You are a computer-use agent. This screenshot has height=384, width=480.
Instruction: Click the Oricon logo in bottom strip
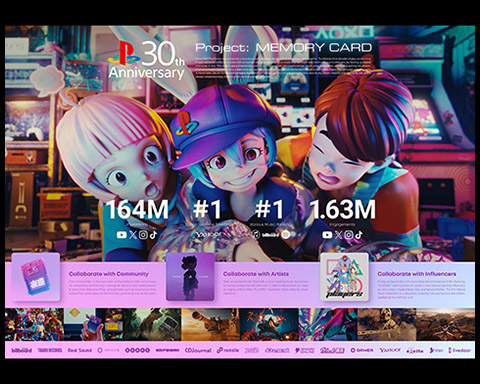[108, 350]
